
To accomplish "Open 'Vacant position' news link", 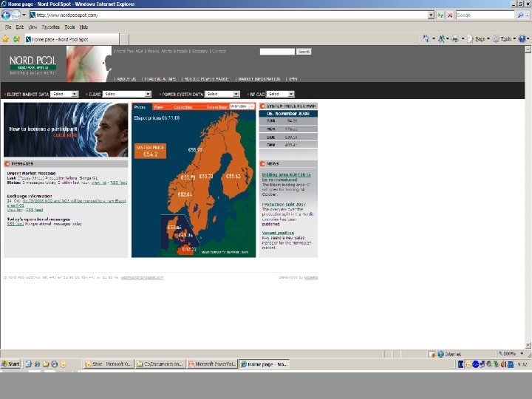I will [x=278, y=233].
